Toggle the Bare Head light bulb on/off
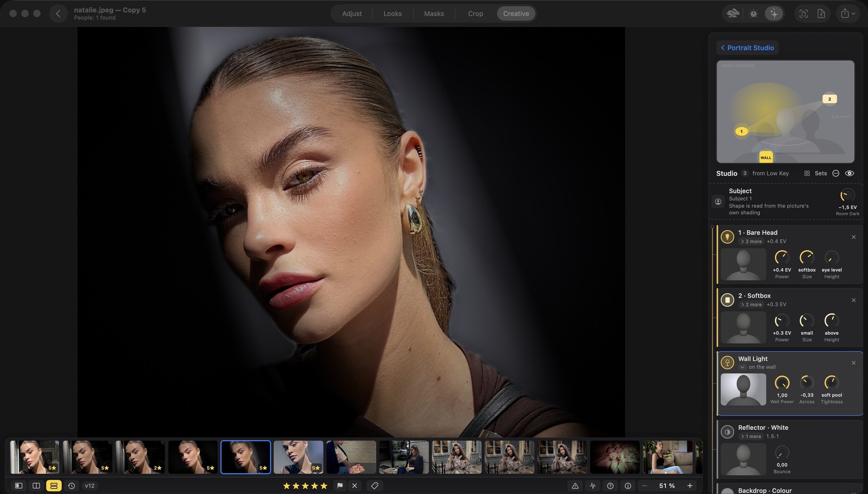 click(727, 237)
